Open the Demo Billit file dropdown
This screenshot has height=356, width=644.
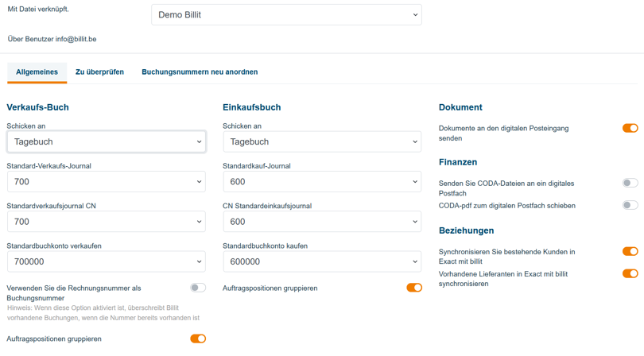coord(286,15)
